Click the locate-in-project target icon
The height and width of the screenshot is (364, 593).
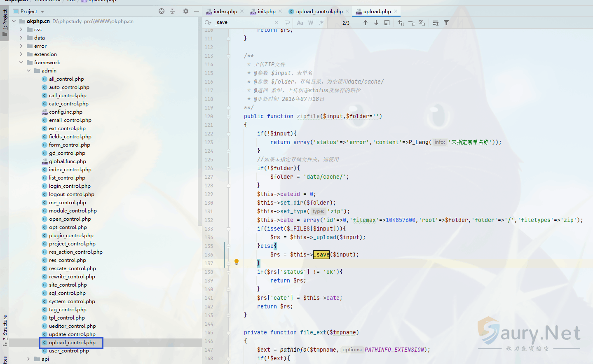coord(162,11)
